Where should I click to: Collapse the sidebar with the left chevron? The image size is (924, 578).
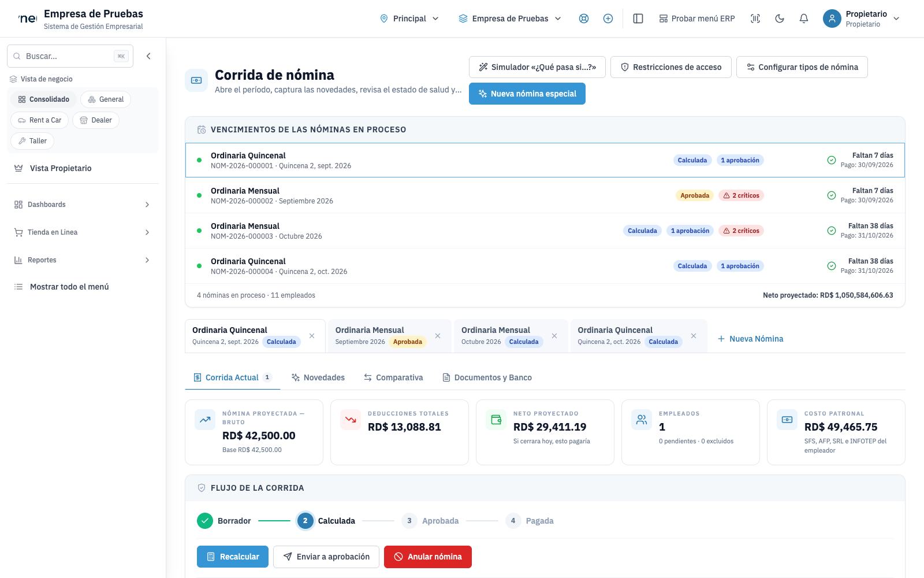148,56
